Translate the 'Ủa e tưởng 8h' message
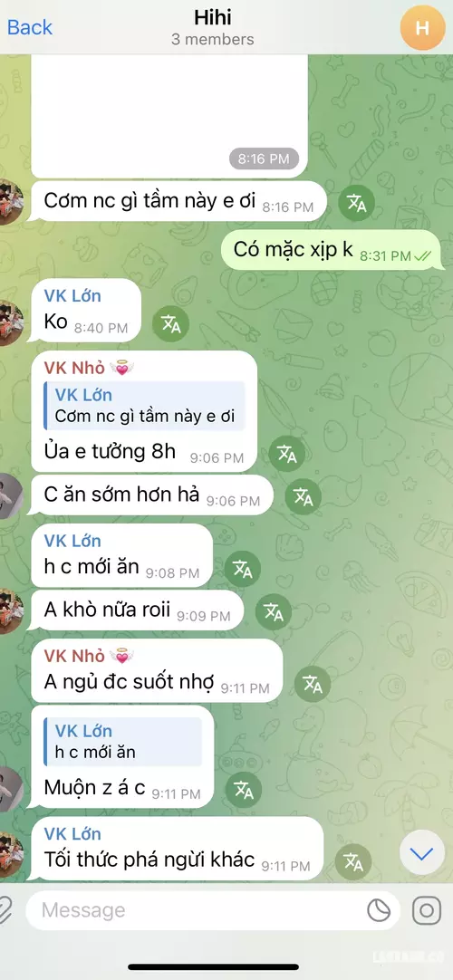 coord(287,455)
